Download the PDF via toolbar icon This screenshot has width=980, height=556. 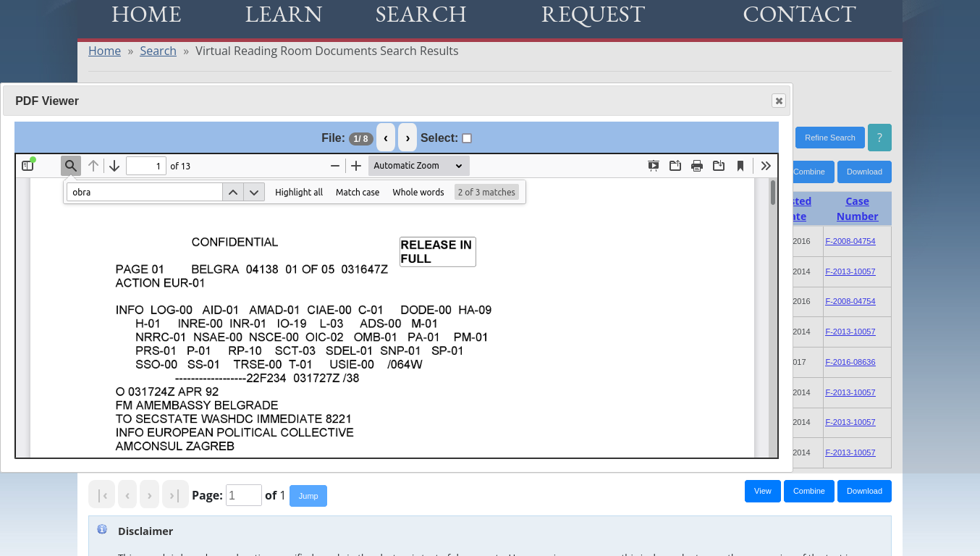click(719, 166)
